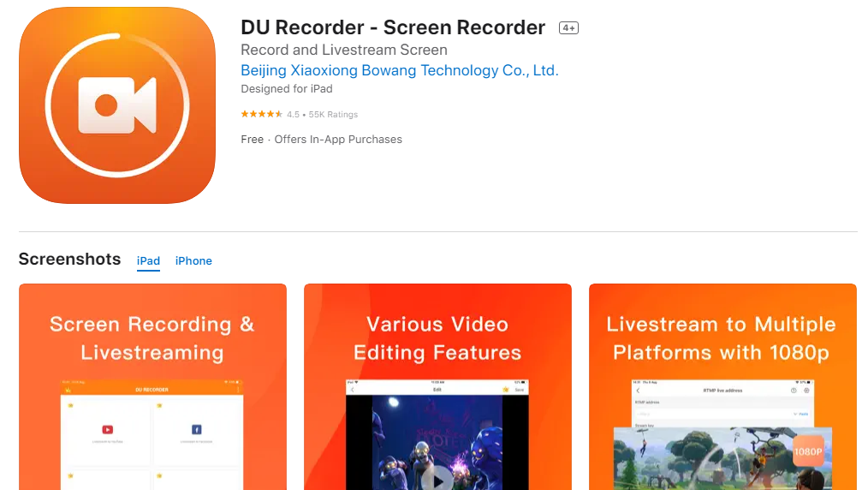The width and height of the screenshot is (868, 490).
Task: Click the back arrow in RTMP live address screenshot
Action: click(638, 391)
